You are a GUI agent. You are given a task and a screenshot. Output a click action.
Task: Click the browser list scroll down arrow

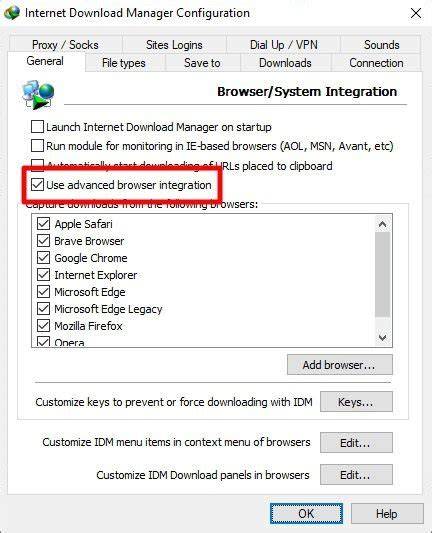(383, 338)
